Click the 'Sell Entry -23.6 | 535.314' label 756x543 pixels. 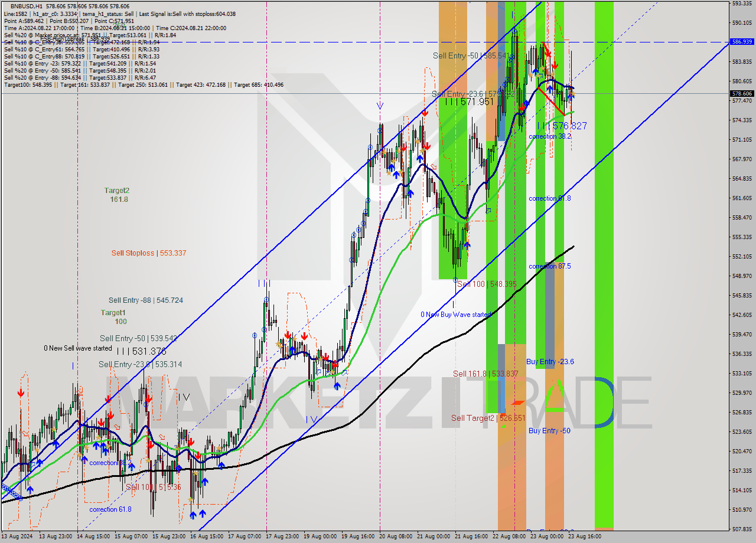point(141,364)
